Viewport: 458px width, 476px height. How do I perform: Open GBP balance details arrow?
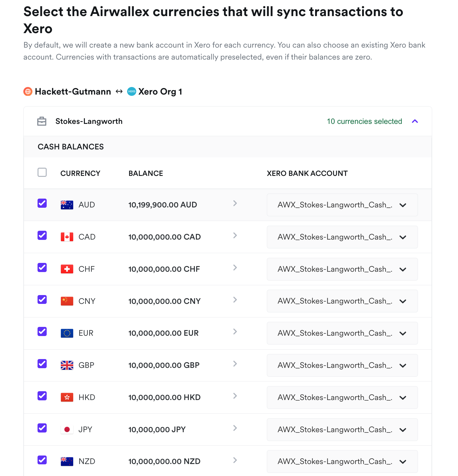pyautogui.click(x=235, y=364)
